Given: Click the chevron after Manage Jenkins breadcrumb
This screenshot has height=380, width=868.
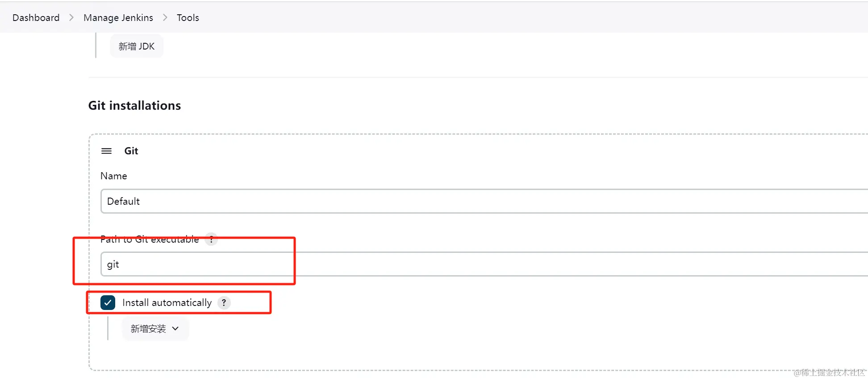Looking at the screenshot, I should coord(165,17).
